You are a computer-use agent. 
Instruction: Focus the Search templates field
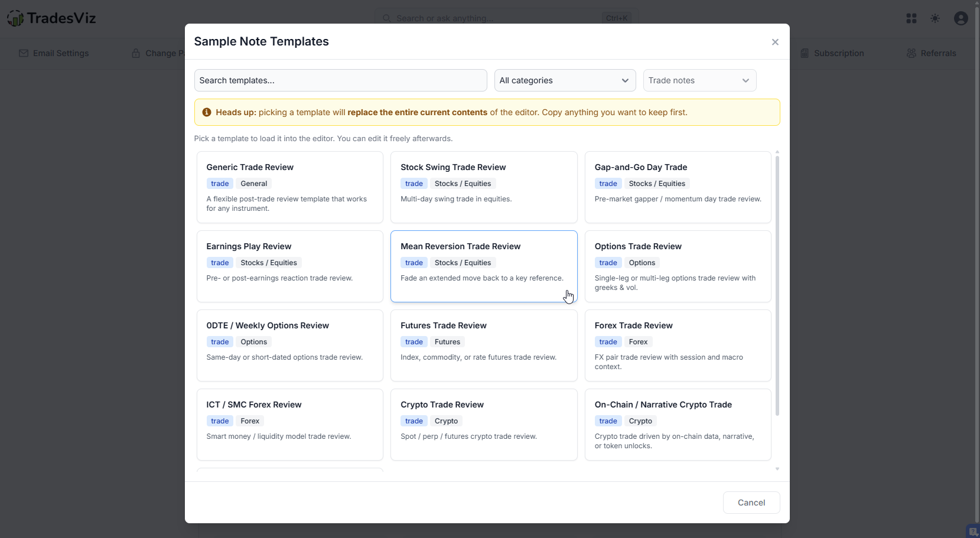[340, 80]
